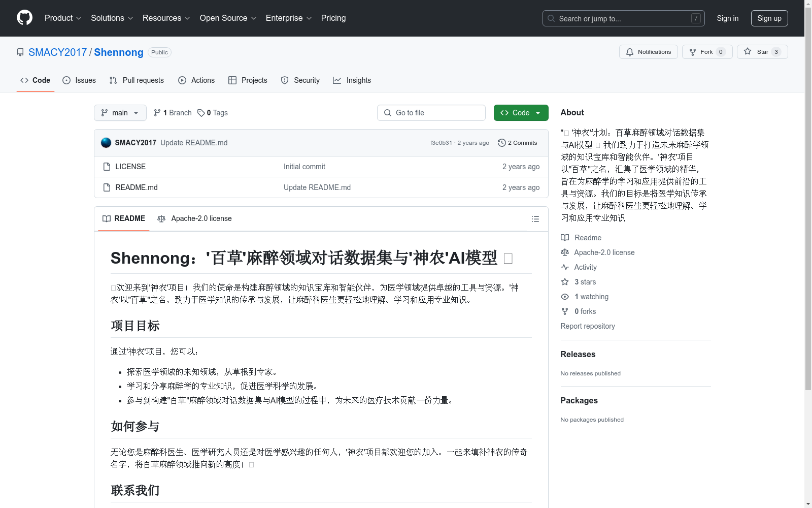Open the Packages heading link

[x=579, y=401]
